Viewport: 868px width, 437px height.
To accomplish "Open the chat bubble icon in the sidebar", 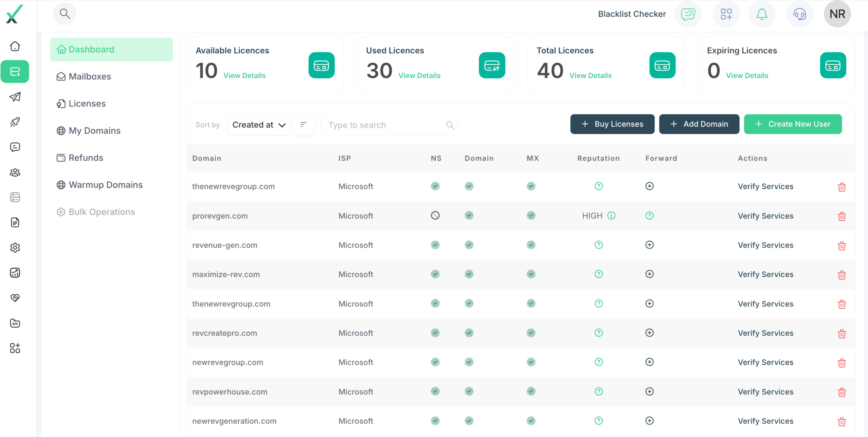I will tap(15, 147).
